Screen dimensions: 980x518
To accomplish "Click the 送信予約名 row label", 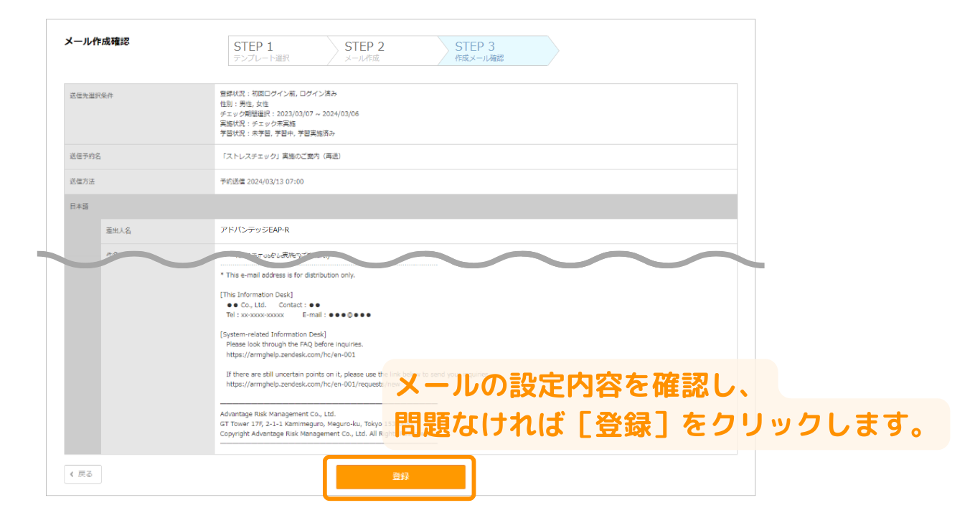I will 85,156.
